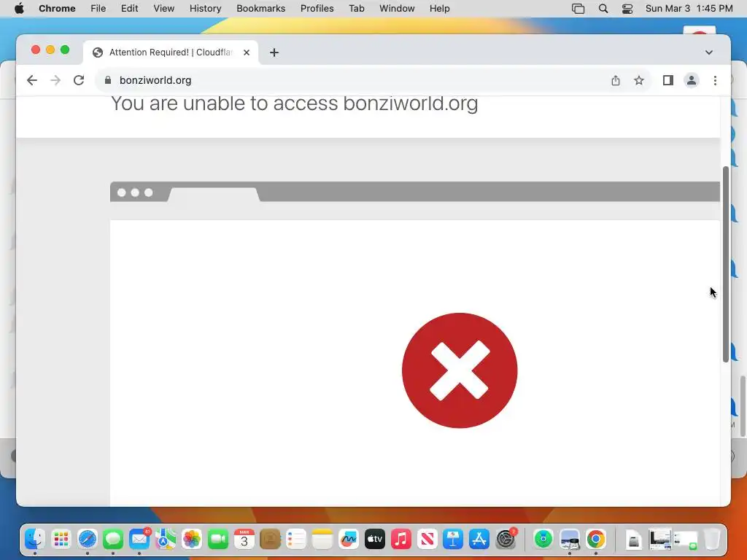
Task: Open Chrome three-dot menu
Action: pyautogui.click(x=715, y=80)
